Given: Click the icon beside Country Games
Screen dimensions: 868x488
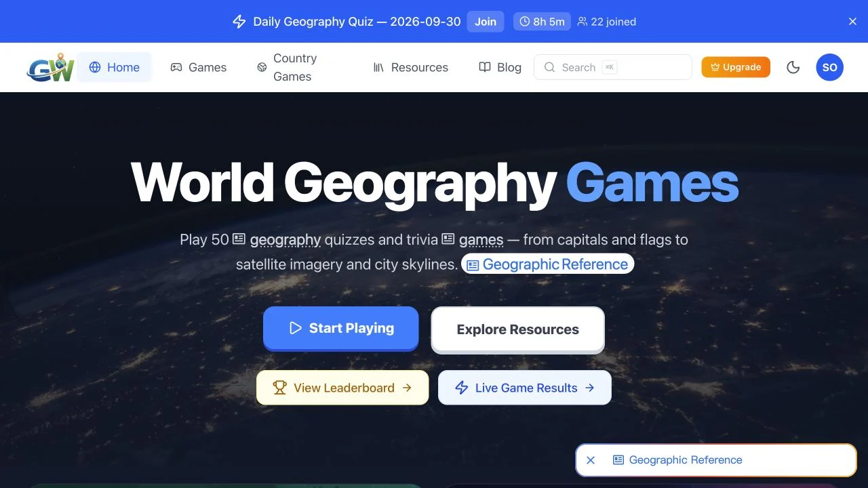Looking at the screenshot, I should pos(262,67).
